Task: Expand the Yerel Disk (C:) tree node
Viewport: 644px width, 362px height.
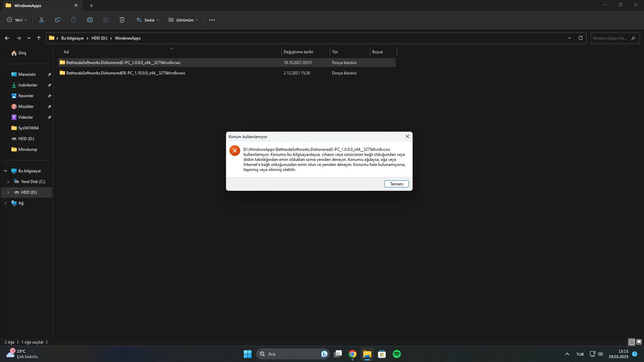Action: click(x=8, y=182)
